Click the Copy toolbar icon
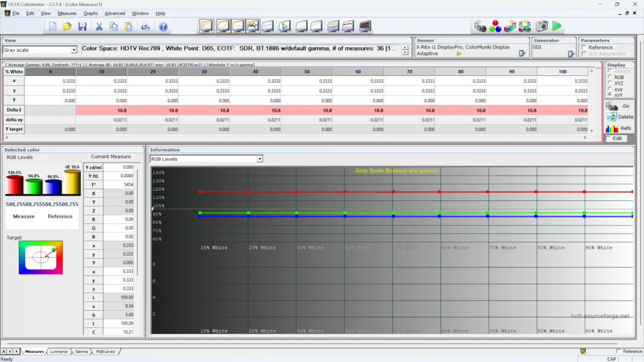The width and height of the screenshot is (644, 362). (x=114, y=27)
